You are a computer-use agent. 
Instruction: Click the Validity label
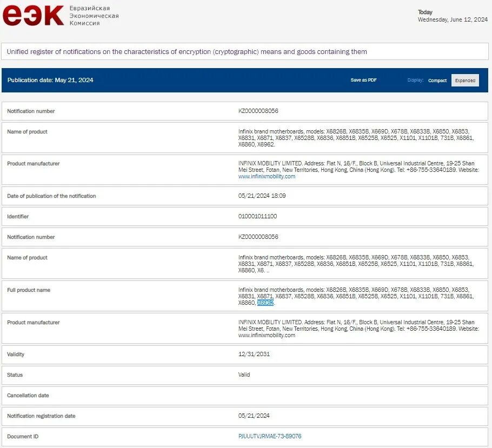[15, 354]
